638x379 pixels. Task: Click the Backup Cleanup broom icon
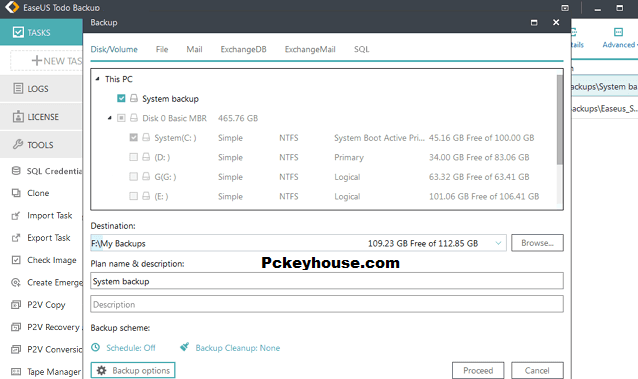pos(185,347)
